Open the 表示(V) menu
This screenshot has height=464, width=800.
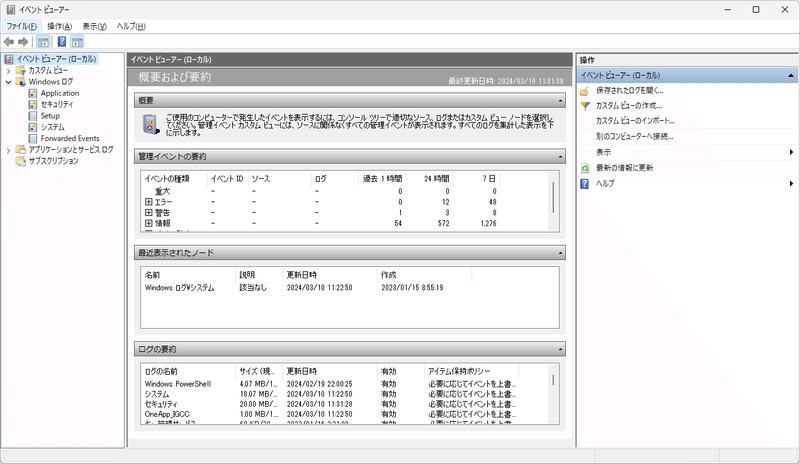coord(94,27)
